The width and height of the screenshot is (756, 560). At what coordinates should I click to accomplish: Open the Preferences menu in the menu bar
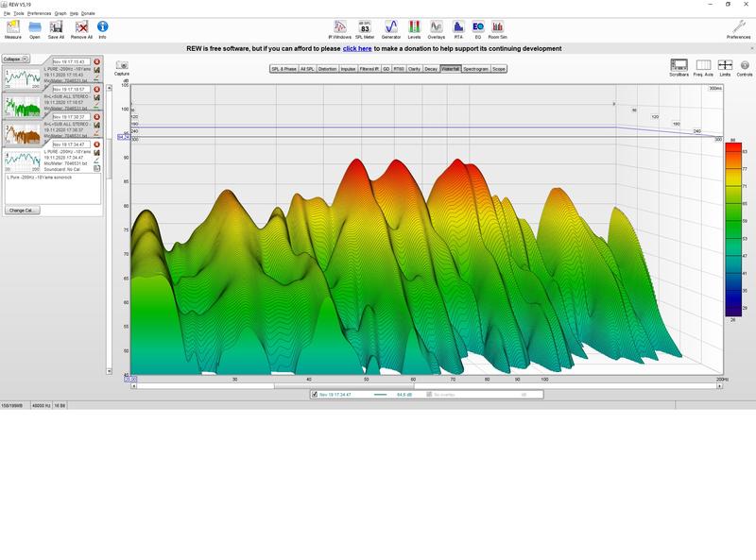coord(39,13)
